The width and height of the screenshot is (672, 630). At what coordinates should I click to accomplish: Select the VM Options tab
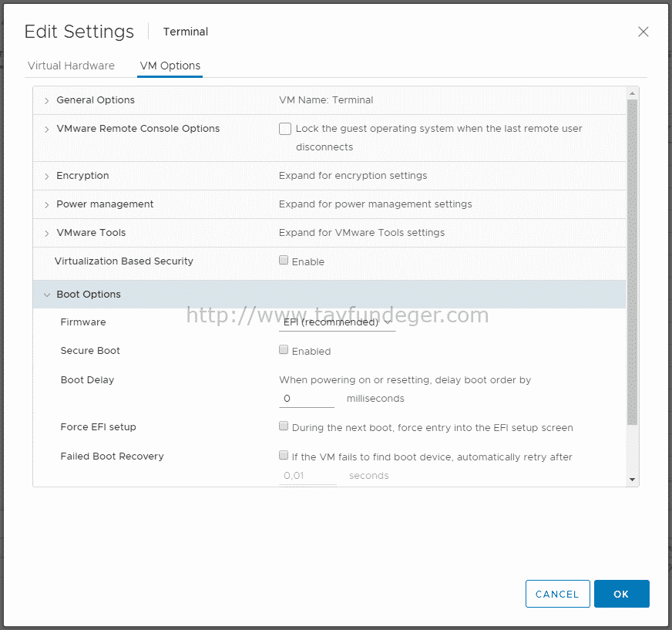tap(170, 66)
